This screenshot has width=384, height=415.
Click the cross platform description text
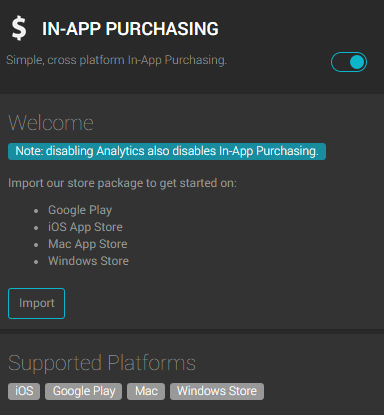116,60
